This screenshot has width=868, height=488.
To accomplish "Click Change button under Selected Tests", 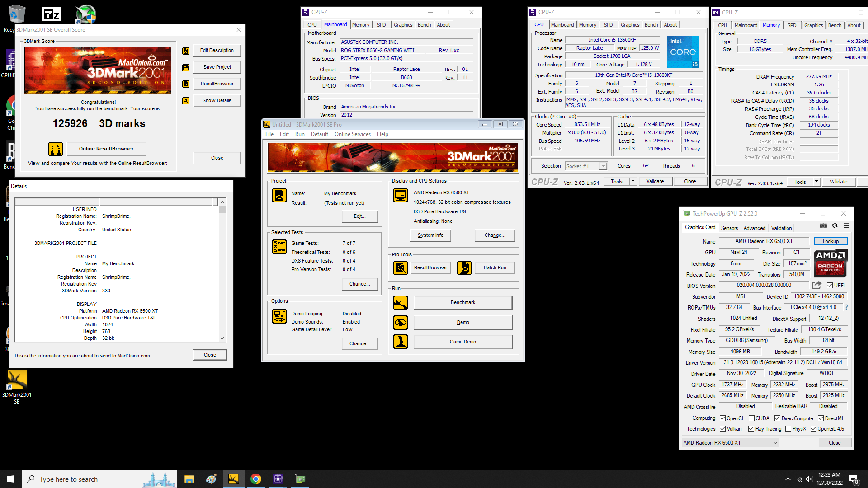I will (360, 284).
